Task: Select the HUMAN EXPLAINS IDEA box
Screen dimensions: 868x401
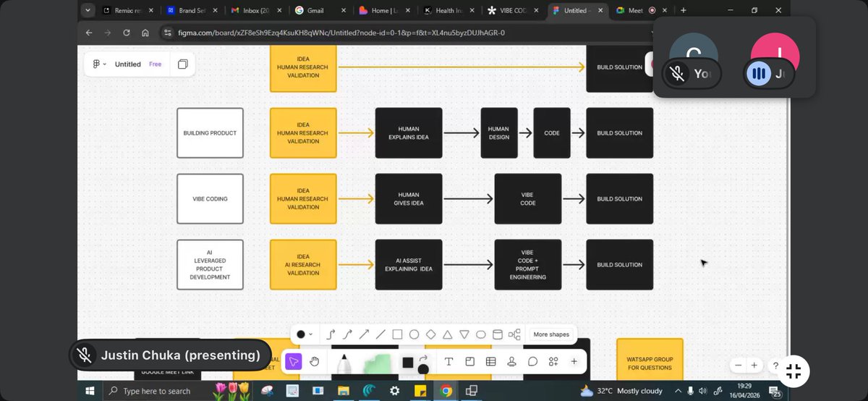Action: click(x=409, y=133)
